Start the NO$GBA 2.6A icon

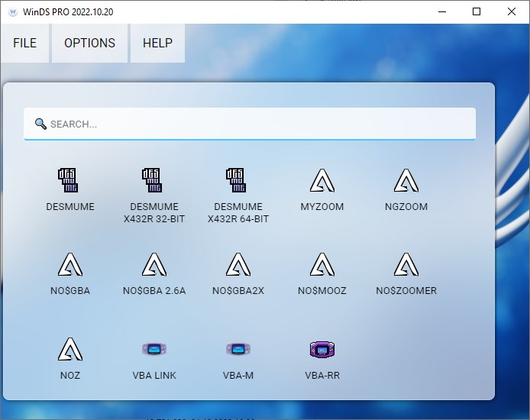(x=154, y=264)
